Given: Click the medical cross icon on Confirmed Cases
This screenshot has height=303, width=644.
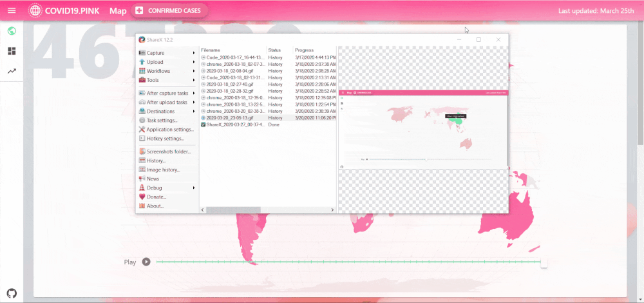Looking at the screenshot, I should [x=139, y=10].
